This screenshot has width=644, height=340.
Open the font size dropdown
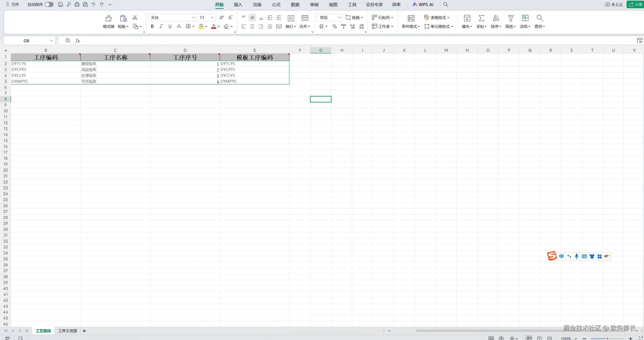pyautogui.click(x=212, y=17)
